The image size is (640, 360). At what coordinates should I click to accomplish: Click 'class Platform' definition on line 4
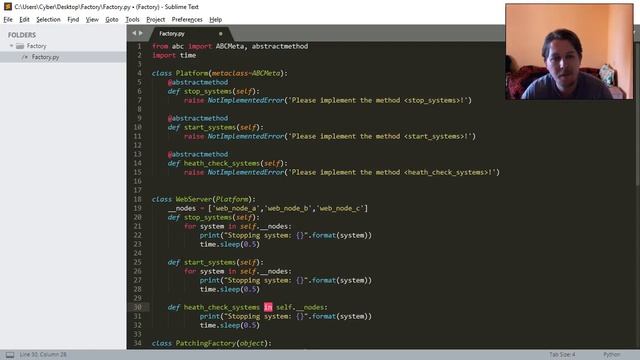click(180, 73)
